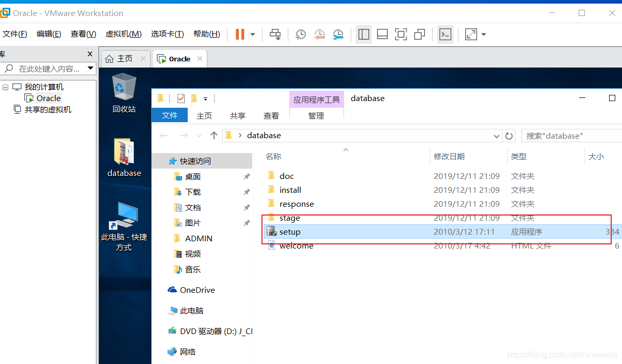This screenshot has height=364, width=622.
Task: Toggle the console view icon in toolbar
Action: [445, 34]
